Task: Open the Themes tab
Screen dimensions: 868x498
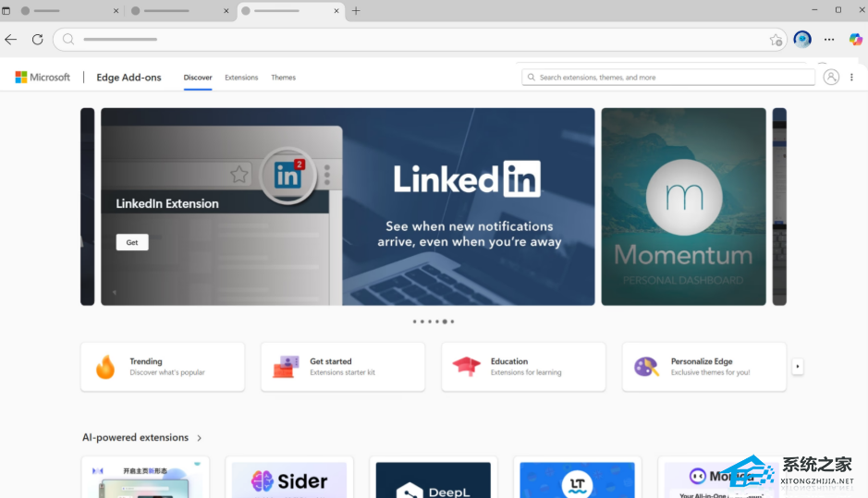Action: point(283,78)
